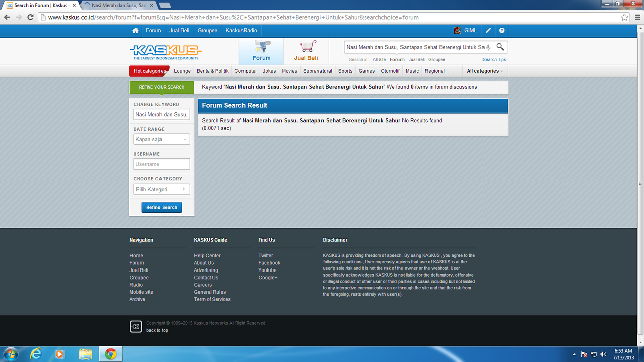Click the microphone icon in the search box

[x=488, y=47]
